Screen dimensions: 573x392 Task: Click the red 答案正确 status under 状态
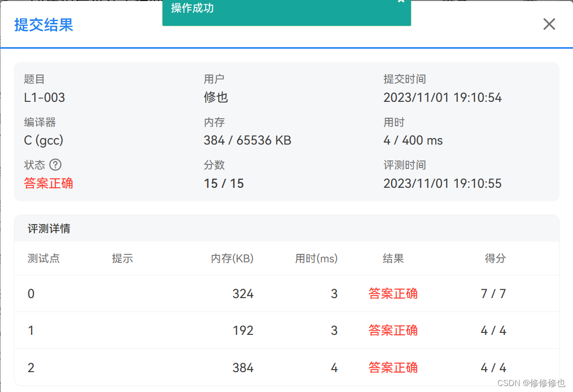pyautogui.click(x=49, y=183)
